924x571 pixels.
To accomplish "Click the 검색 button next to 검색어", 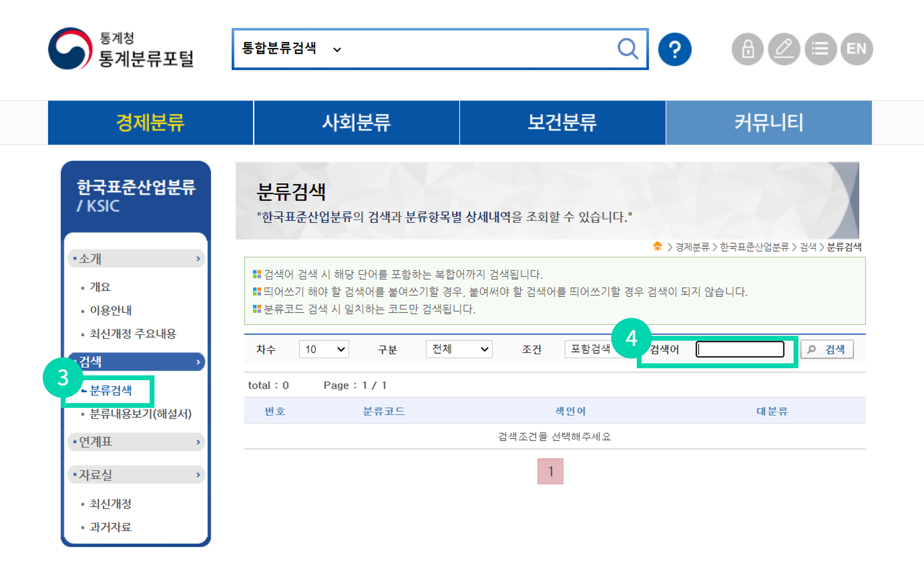I will [827, 349].
